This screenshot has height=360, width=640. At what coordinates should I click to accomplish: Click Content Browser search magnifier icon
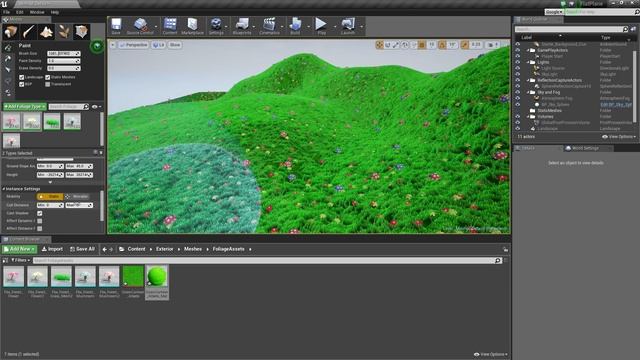pyautogui.click(x=498, y=260)
